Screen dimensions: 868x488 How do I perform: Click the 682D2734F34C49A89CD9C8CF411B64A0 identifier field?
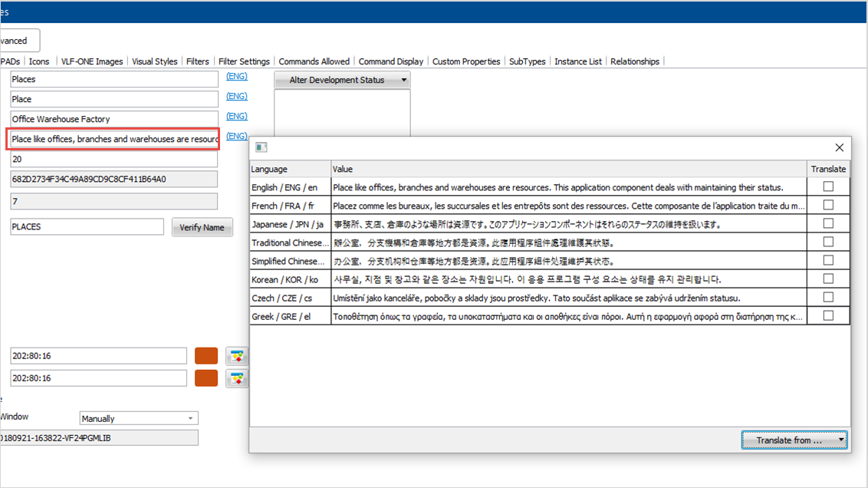click(x=114, y=179)
